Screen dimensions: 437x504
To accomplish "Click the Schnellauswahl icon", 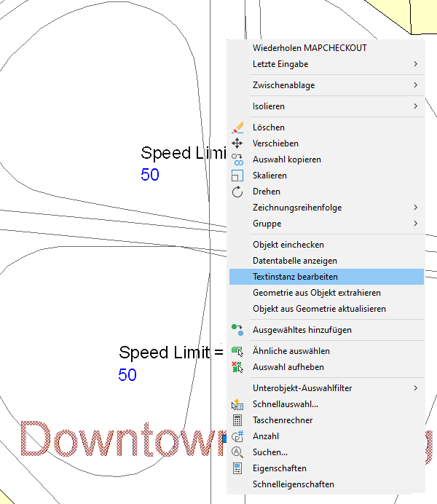I will 237,404.
